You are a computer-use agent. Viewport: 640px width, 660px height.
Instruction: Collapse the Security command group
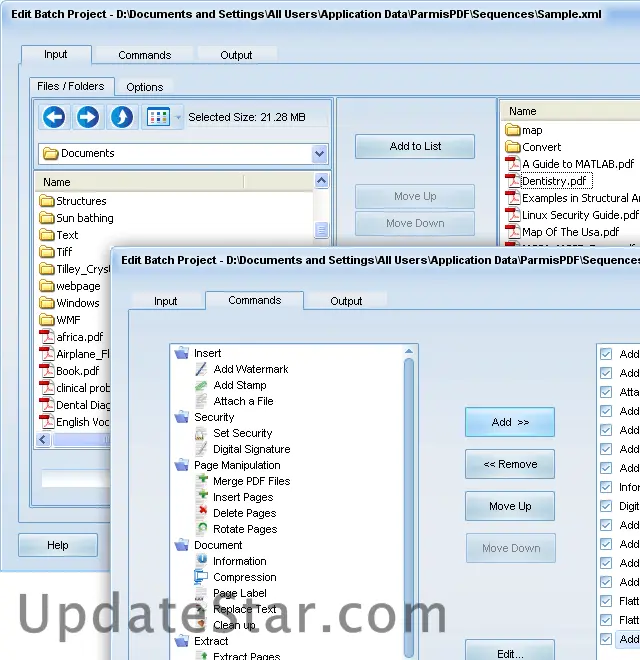click(182, 417)
